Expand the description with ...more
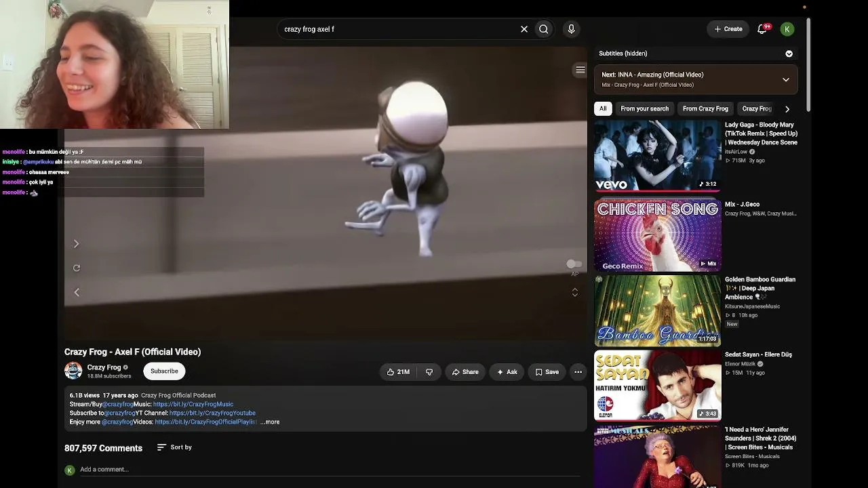The height and width of the screenshot is (488, 868). tap(270, 422)
